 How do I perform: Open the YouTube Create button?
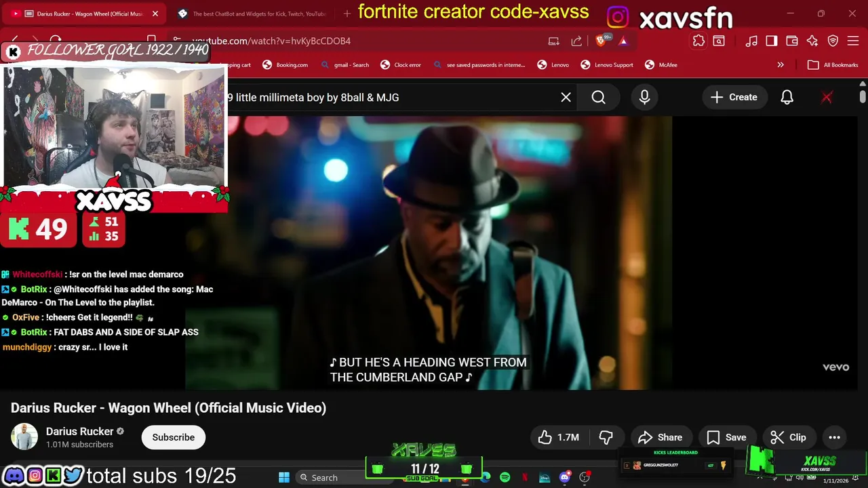(x=734, y=98)
